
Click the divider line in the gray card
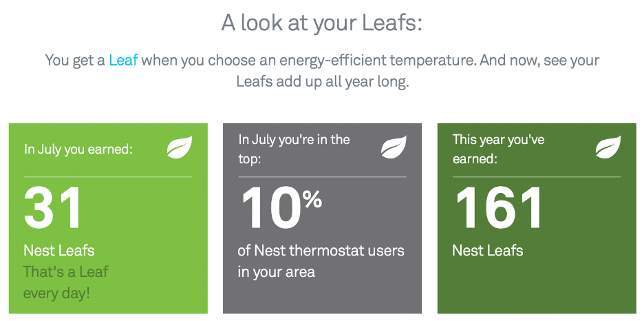tap(322, 177)
